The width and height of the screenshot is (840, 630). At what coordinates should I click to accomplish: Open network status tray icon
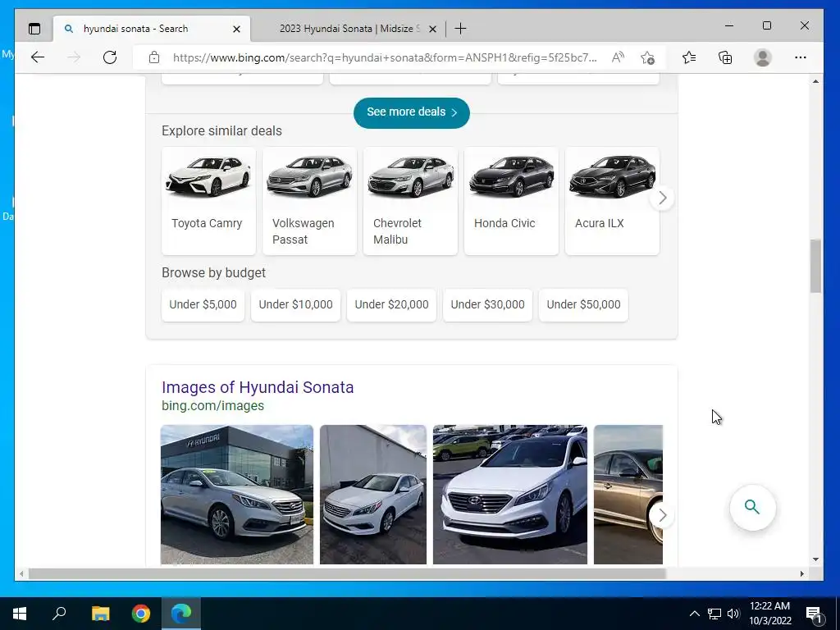pyautogui.click(x=714, y=614)
